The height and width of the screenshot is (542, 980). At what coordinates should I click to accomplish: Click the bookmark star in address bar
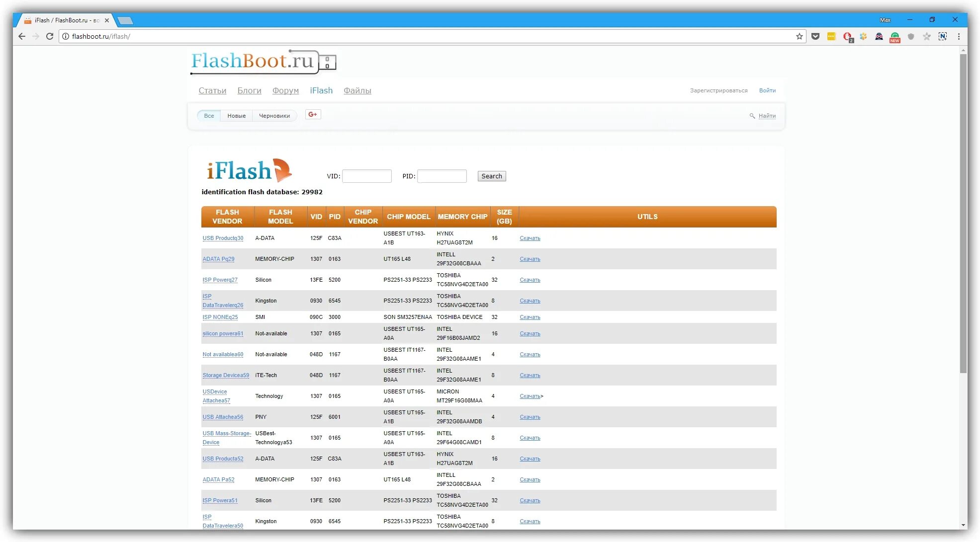(x=799, y=36)
